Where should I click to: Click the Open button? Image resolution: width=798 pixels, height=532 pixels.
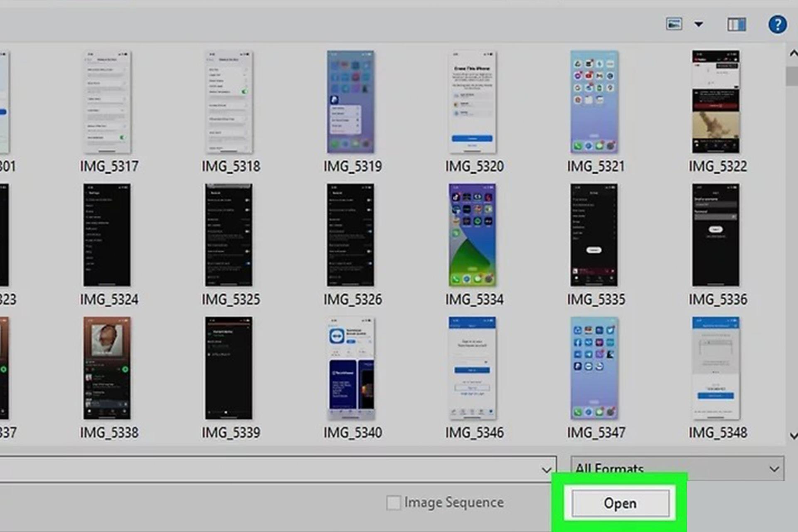tap(620, 503)
